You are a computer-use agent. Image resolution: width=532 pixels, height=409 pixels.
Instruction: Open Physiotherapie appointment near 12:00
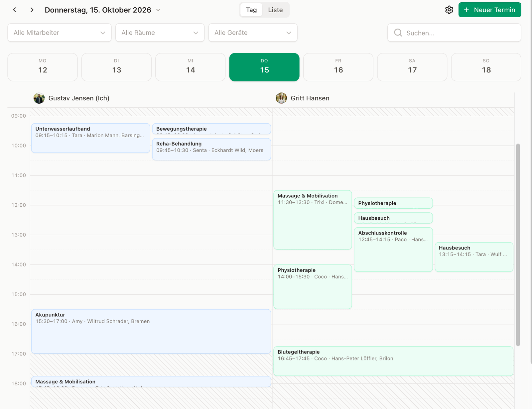[x=393, y=203]
